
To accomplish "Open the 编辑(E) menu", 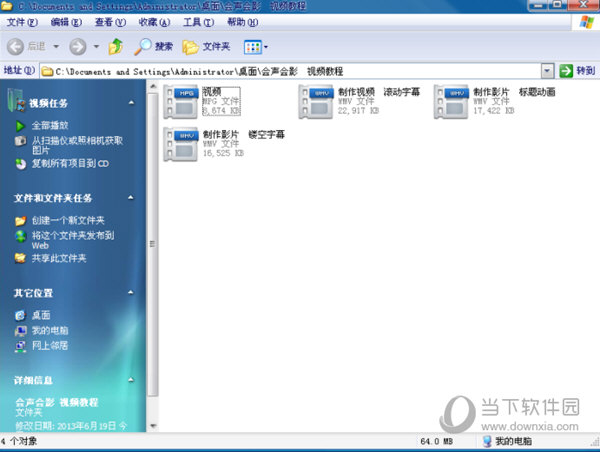I will pyautogui.click(x=66, y=23).
